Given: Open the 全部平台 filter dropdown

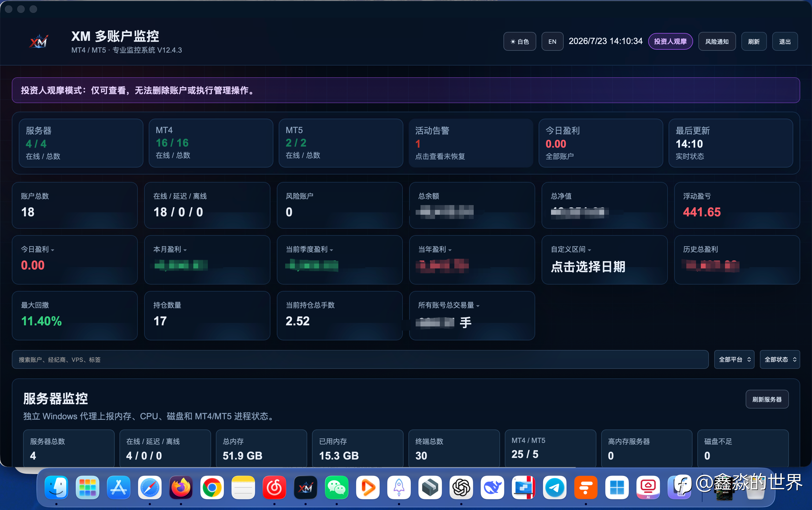Looking at the screenshot, I should pyautogui.click(x=734, y=359).
